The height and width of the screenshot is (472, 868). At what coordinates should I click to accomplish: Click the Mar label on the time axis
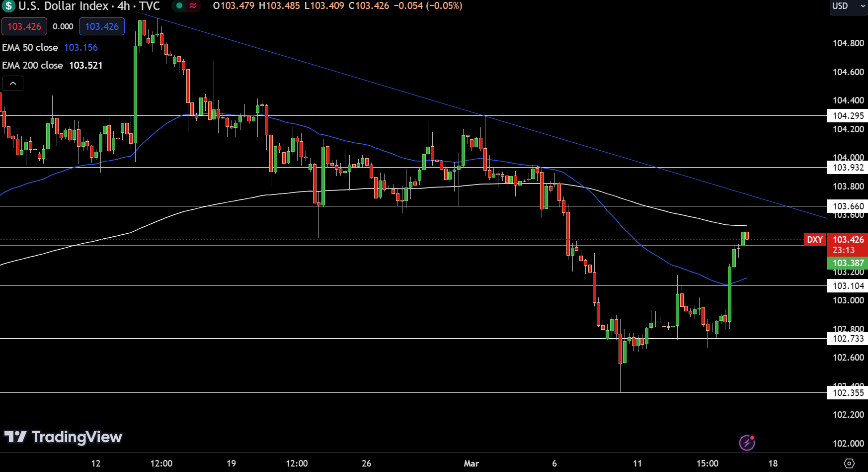[x=471, y=463]
